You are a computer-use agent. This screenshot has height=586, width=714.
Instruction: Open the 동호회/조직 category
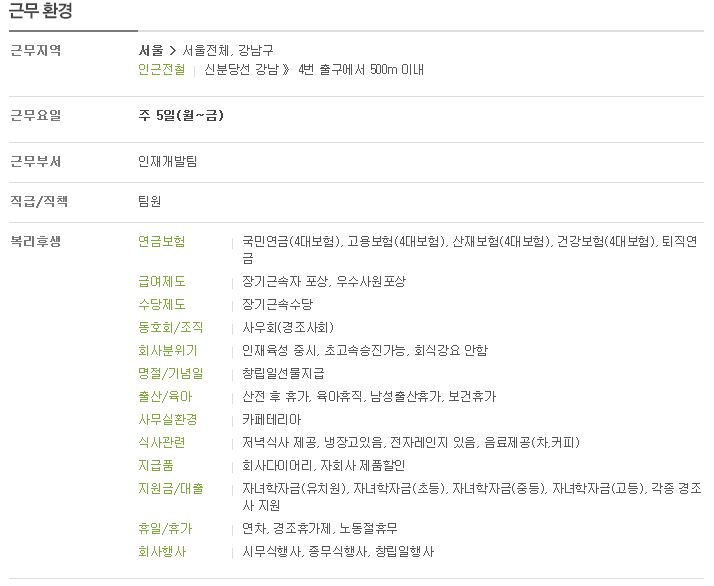coord(171,327)
